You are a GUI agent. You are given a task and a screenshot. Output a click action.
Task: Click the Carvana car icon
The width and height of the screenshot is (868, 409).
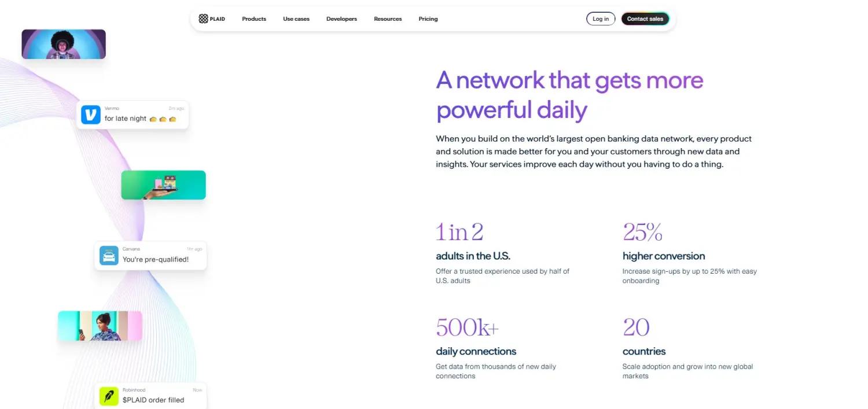[x=109, y=255]
